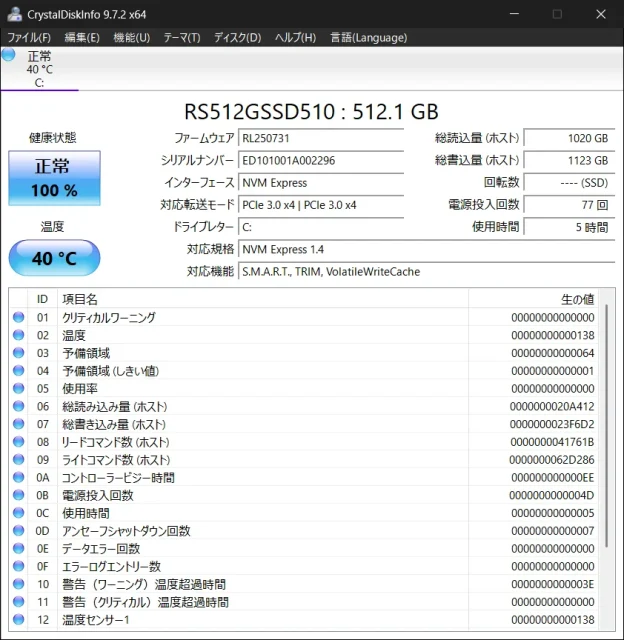Open the 言語(Language) menu
Viewport: 624px width, 640px height.
(368, 37)
